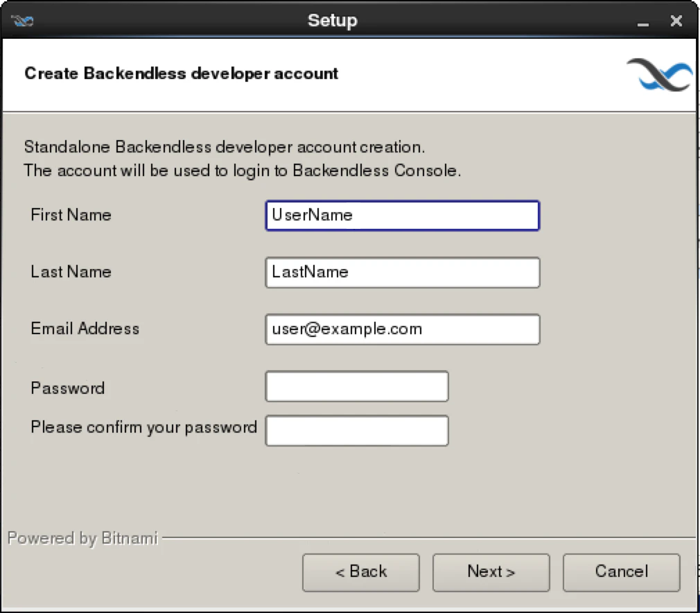Click the 'Email Address' label
The width and height of the screenshot is (700, 613).
click(x=85, y=329)
